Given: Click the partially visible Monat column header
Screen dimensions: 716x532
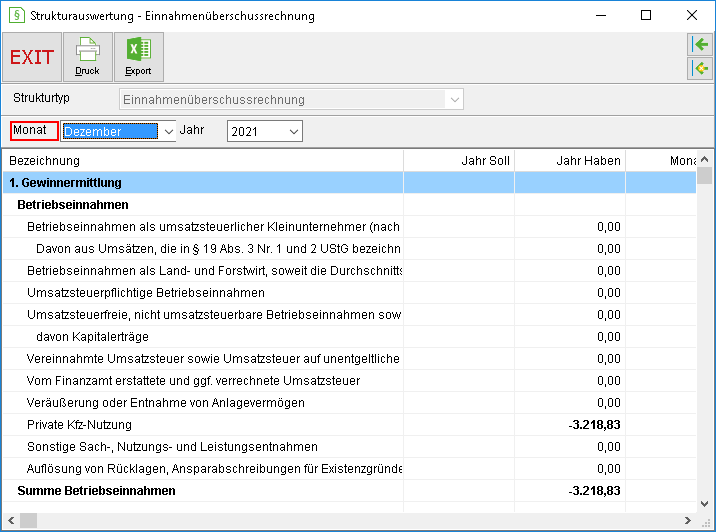Looking at the screenshot, I should pyautogui.click(x=661, y=161).
